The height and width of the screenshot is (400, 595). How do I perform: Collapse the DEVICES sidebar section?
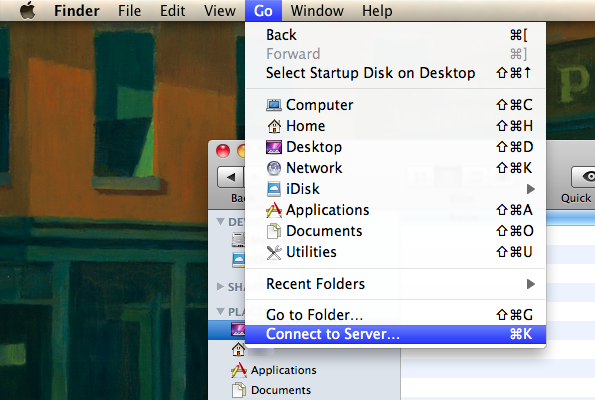pyautogui.click(x=220, y=222)
